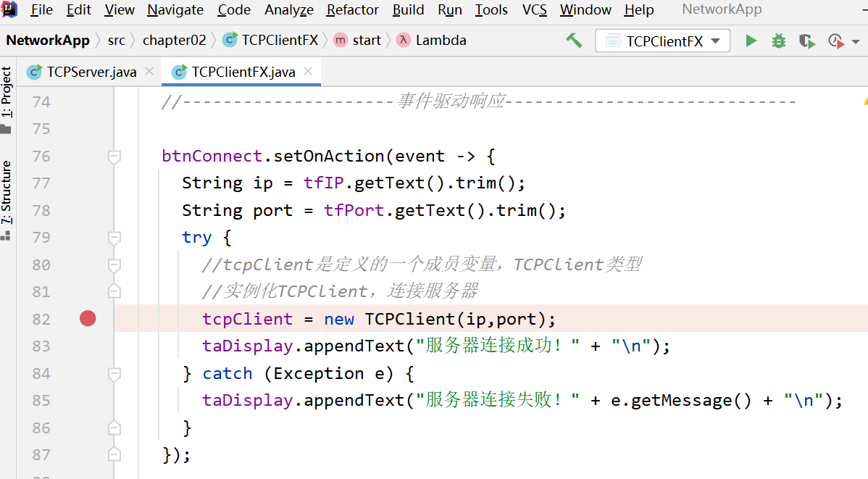868x479 pixels.
Task: Open the View menu
Action: (x=119, y=10)
